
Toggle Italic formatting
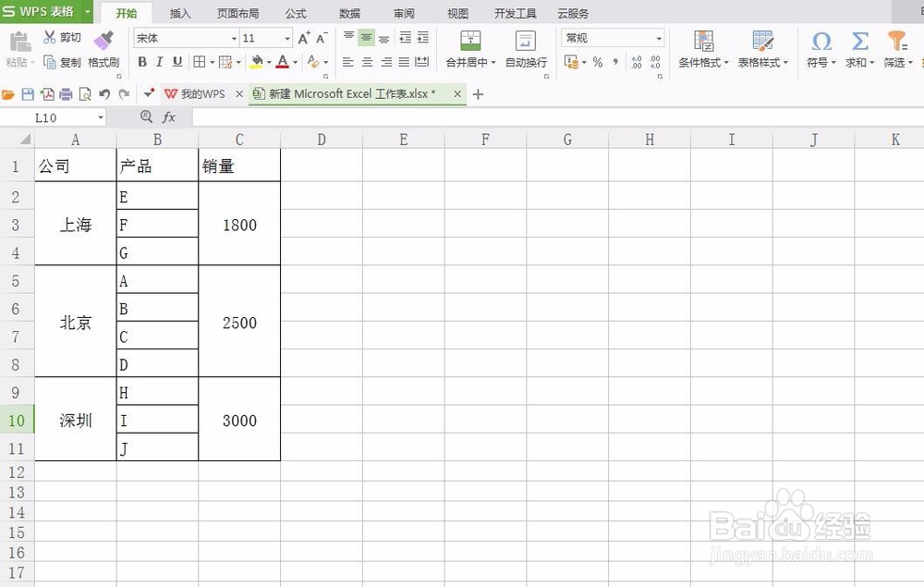point(159,62)
